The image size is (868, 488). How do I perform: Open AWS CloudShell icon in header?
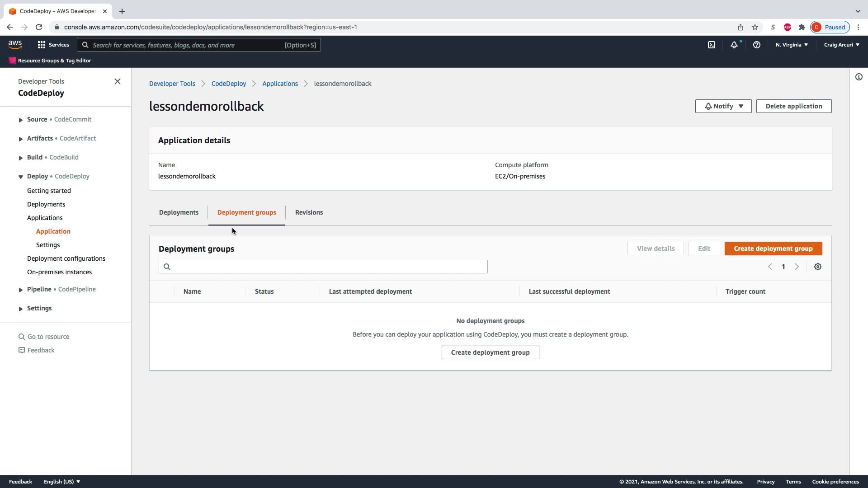coord(712,45)
